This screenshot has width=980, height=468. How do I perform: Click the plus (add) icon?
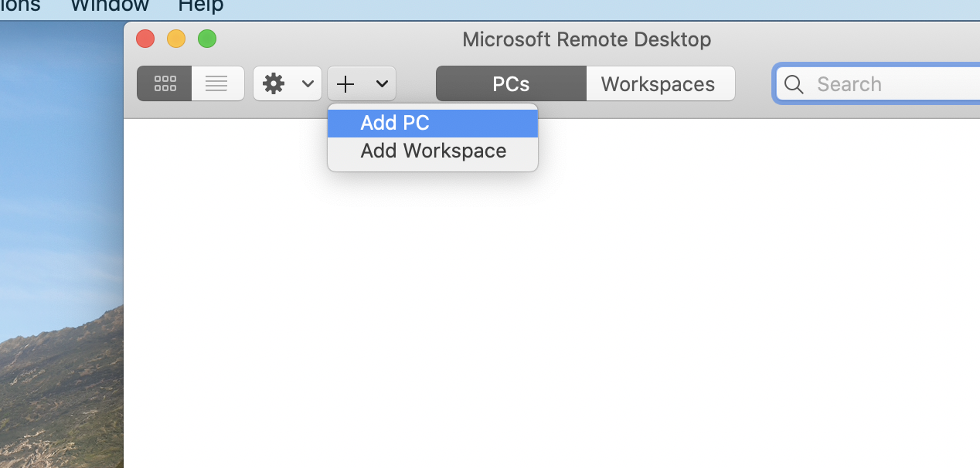tap(345, 83)
